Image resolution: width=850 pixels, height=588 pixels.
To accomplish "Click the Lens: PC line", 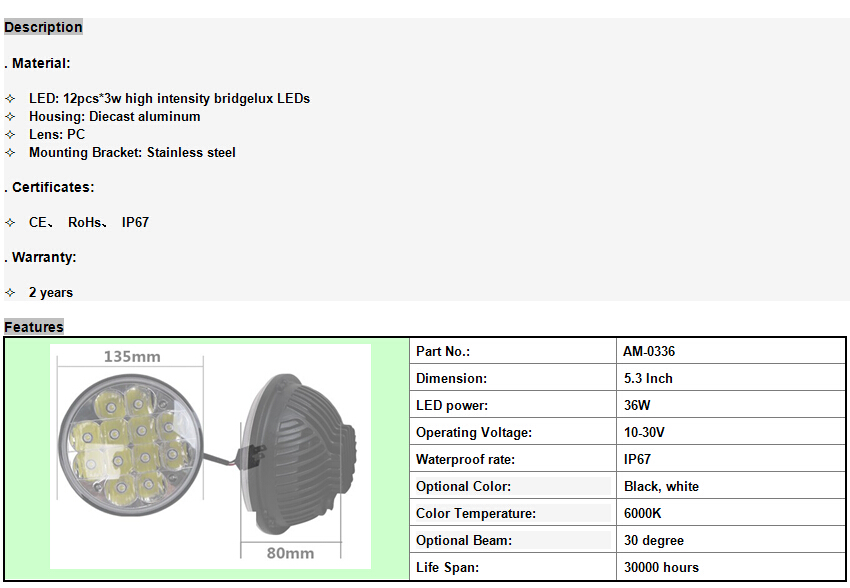I will coord(57,134).
